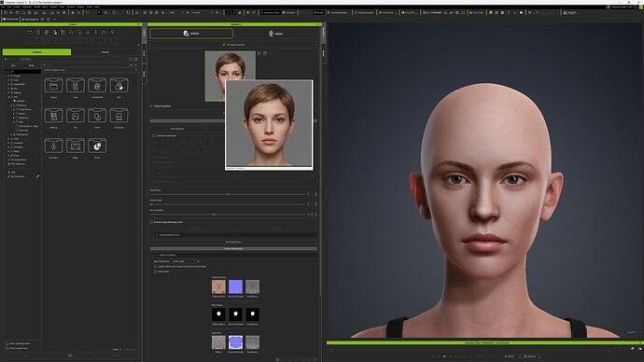Open the Hair category folder icon
644x362 pixels.
76,116
